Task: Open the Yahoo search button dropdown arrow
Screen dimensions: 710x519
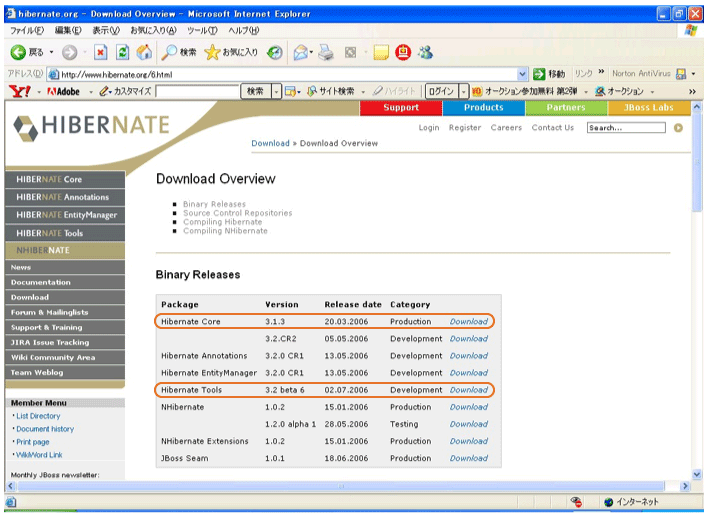Action: point(276,91)
